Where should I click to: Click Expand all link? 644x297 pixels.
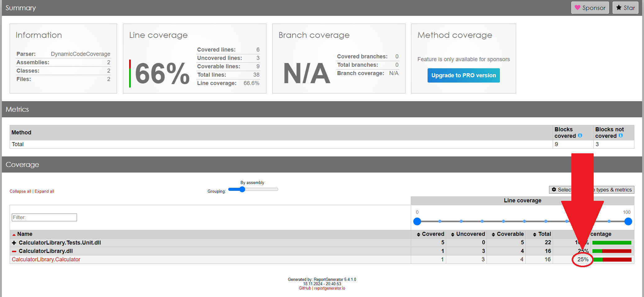[44, 191]
